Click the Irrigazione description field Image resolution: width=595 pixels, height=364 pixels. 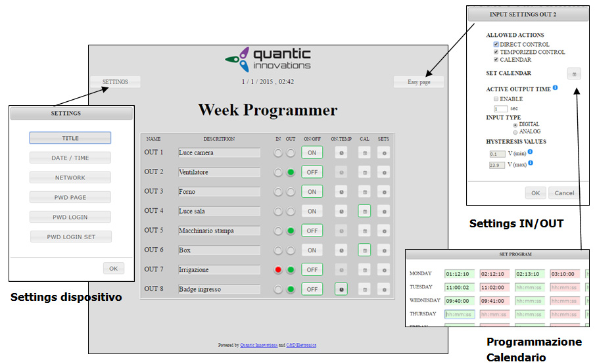coord(219,269)
